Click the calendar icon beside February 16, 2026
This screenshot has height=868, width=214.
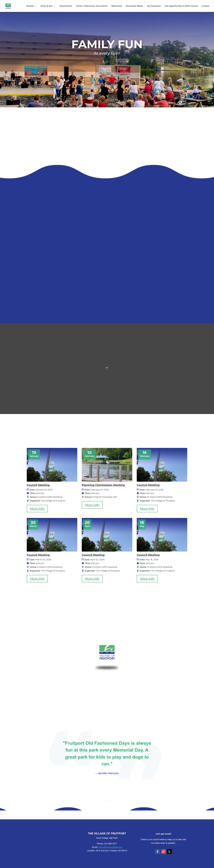[138, 490]
